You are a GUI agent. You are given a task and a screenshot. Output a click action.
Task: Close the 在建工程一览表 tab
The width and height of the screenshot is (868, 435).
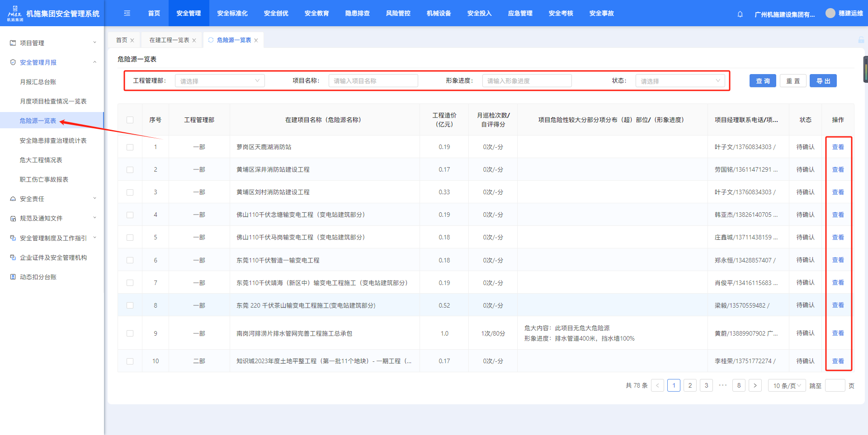[194, 40]
